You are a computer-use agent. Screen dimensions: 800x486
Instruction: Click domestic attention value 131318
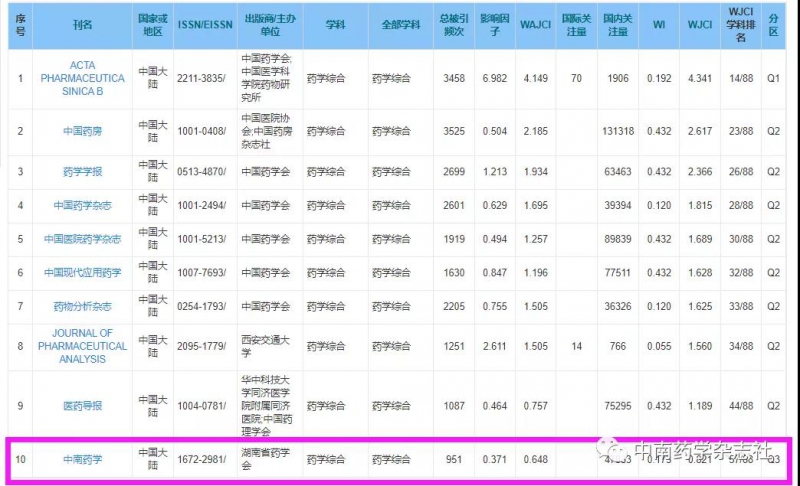click(617, 131)
